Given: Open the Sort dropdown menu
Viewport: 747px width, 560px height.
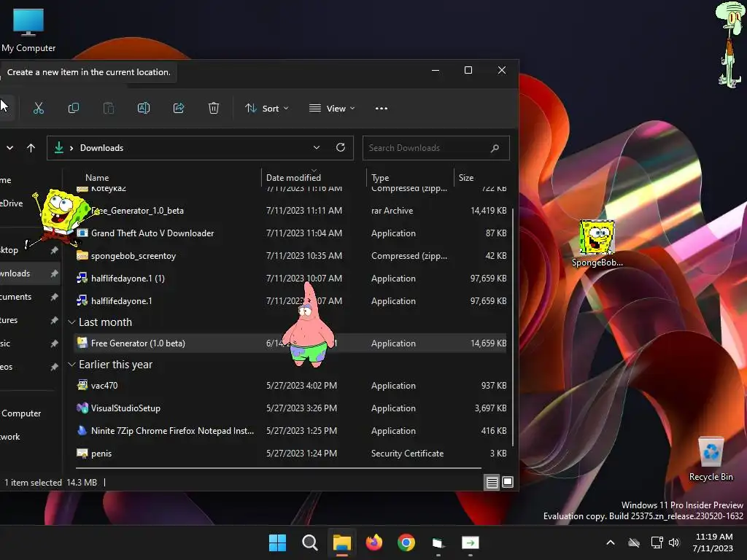Looking at the screenshot, I should 267,109.
